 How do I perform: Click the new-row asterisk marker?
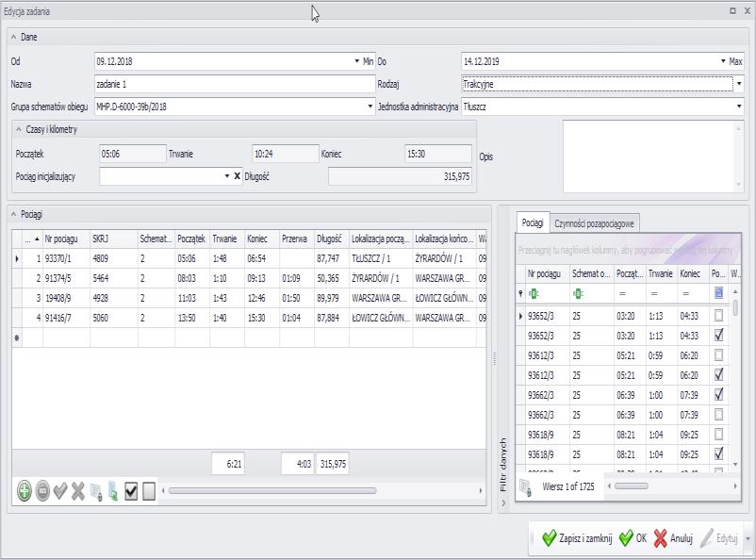17,338
